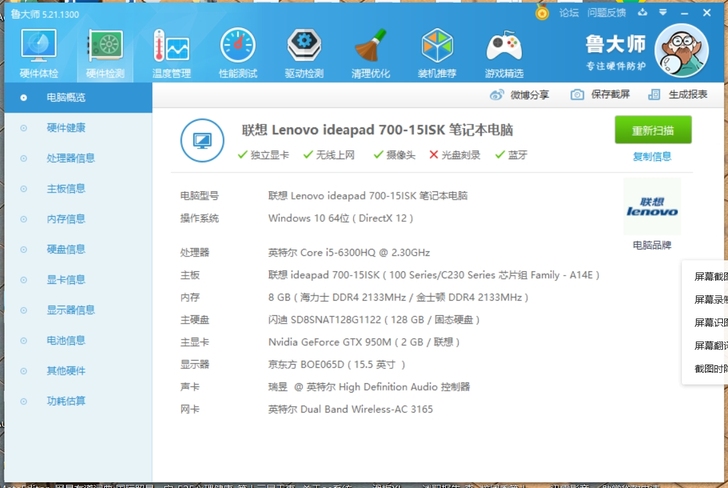Screen dimensions: 728x488
Task: Click the 京东方 BOE065D display value
Action: pyautogui.click(x=337, y=364)
